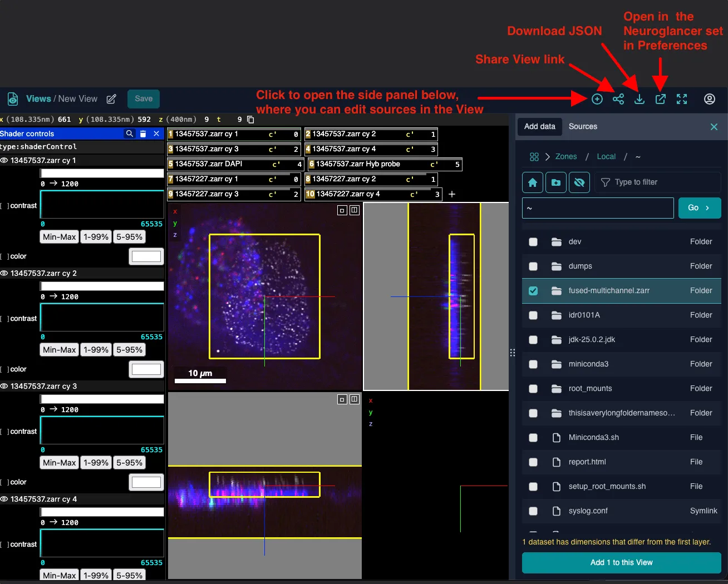Click 5-95% button for cy 2 contrast
728x584 pixels.
pos(130,350)
